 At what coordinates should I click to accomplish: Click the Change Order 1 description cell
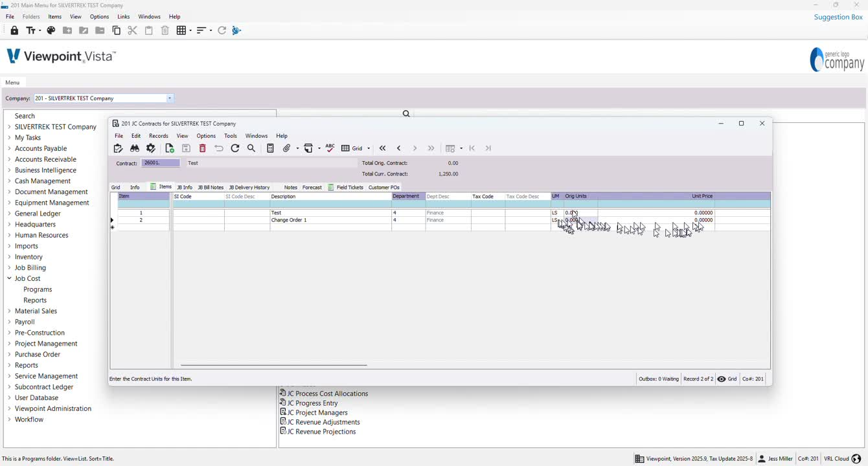pyautogui.click(x=330, y=220)
